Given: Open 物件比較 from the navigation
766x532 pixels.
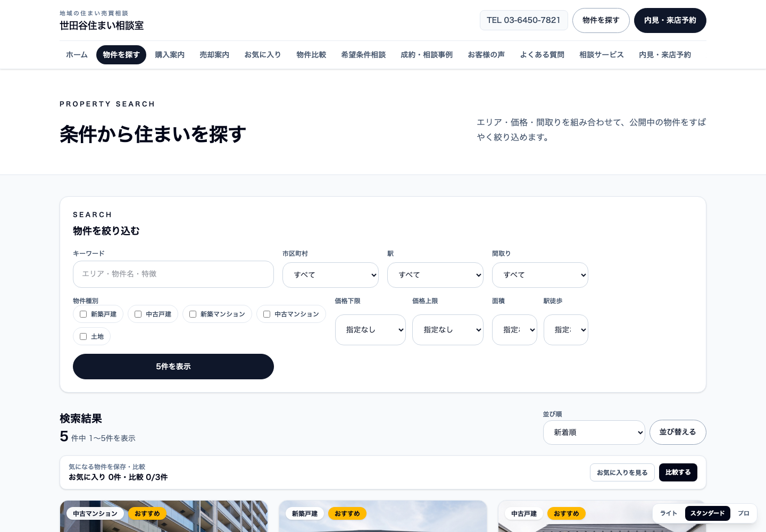Looking at the screenshot, I should tap(311, 55).
